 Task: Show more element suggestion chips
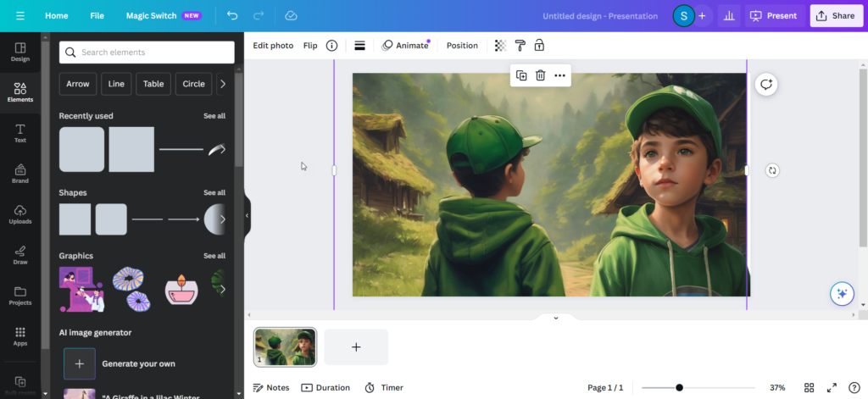pyautogui.click(x=223, y=84)
